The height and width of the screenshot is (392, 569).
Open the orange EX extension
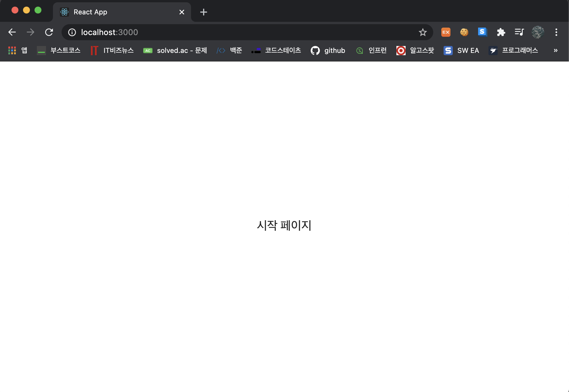(446, 32)
